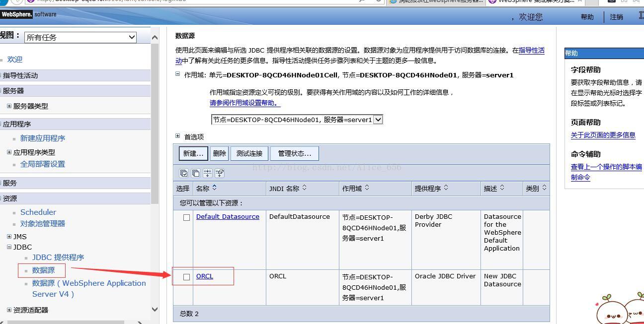Open 关于此页面的更多信息 link
644x324 pixels.
click(603, 135)
